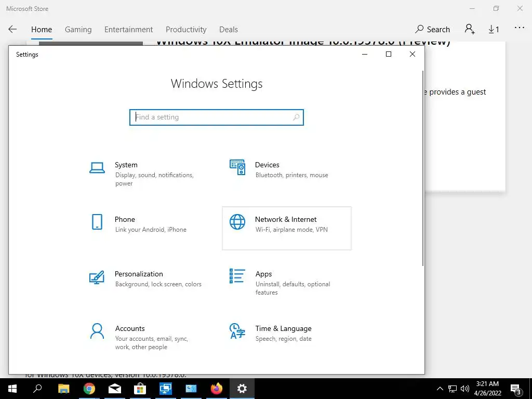The height and width of the screenshot is (399, 532).
Task: Switch to the Gaming tab in Store
Action: (x=78, y=30)
